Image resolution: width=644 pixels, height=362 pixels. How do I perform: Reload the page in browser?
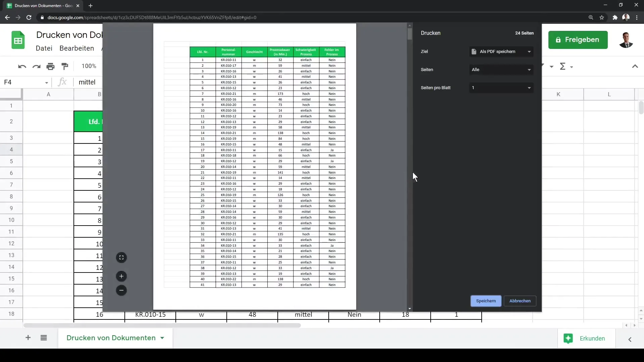click(29, 17)
